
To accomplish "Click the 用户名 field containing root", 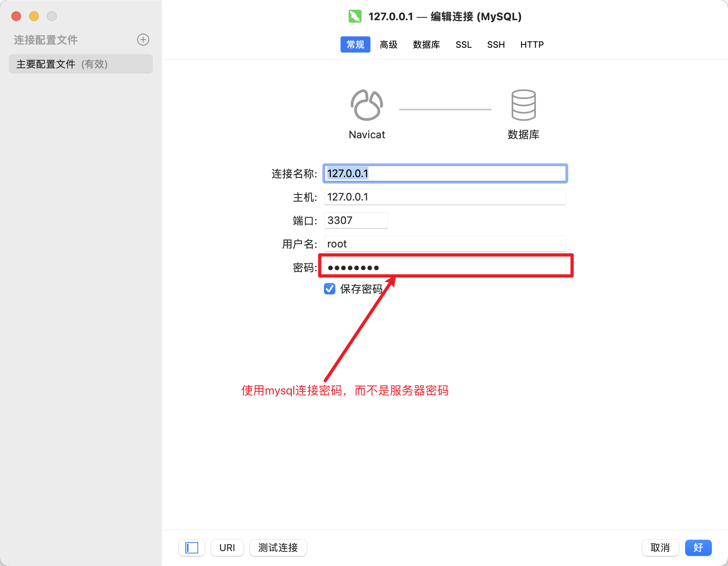I will pos(445,244).
